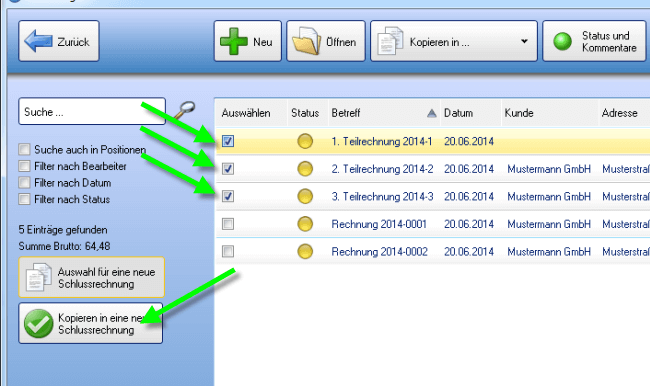Click the Adresse column header

pyautogui.click(x=624, y=113)
